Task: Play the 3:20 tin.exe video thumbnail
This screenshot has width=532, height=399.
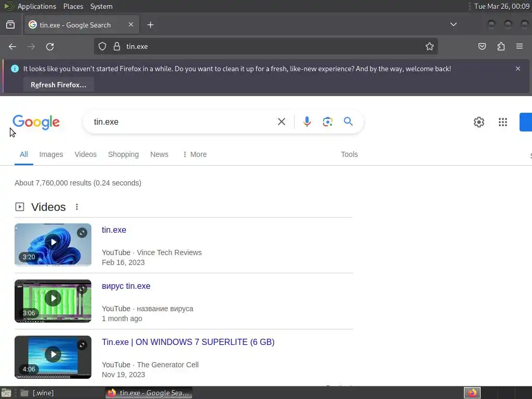Action: click(x=53, y=245)
